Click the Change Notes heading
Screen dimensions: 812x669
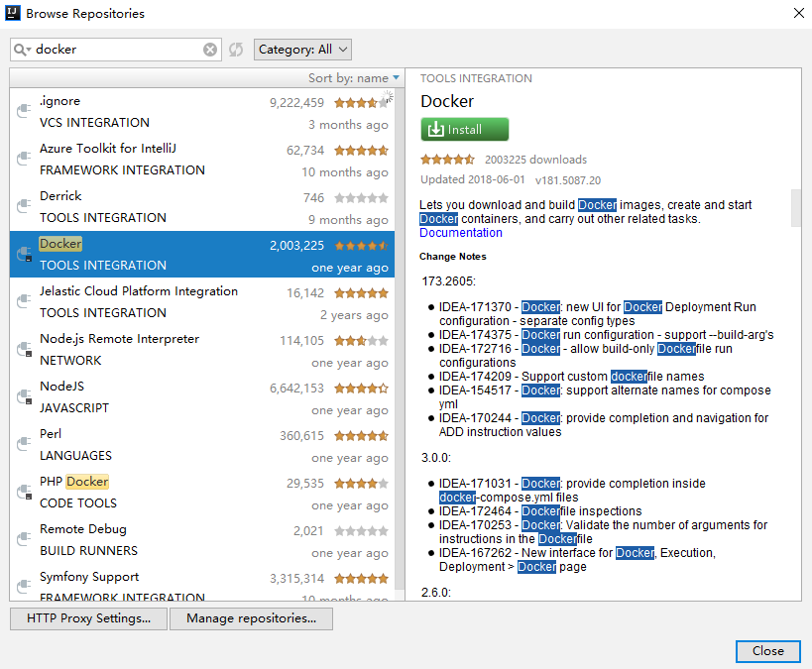[x=453, y=257]
